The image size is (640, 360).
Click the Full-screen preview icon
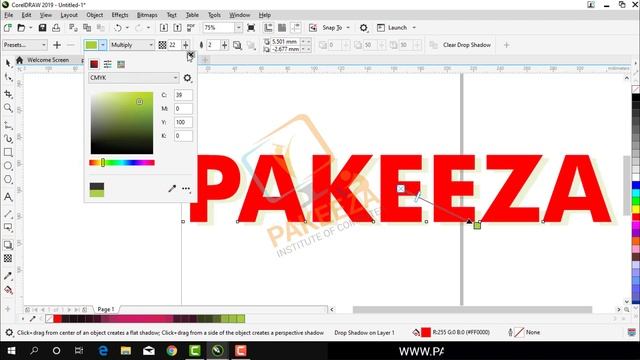point(251,28)
